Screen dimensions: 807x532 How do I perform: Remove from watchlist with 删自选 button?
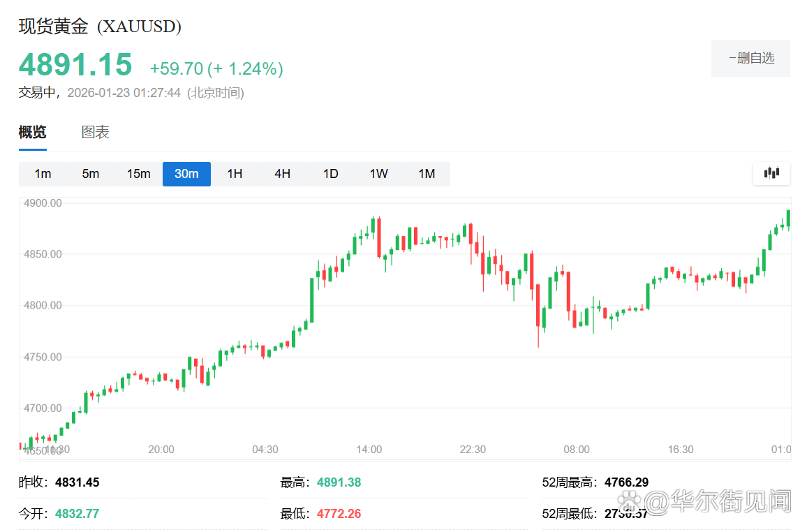coord(750,58)
